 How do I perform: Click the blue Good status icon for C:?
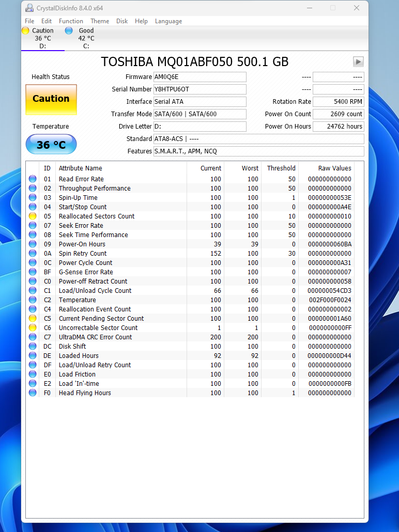click(69, 30)
